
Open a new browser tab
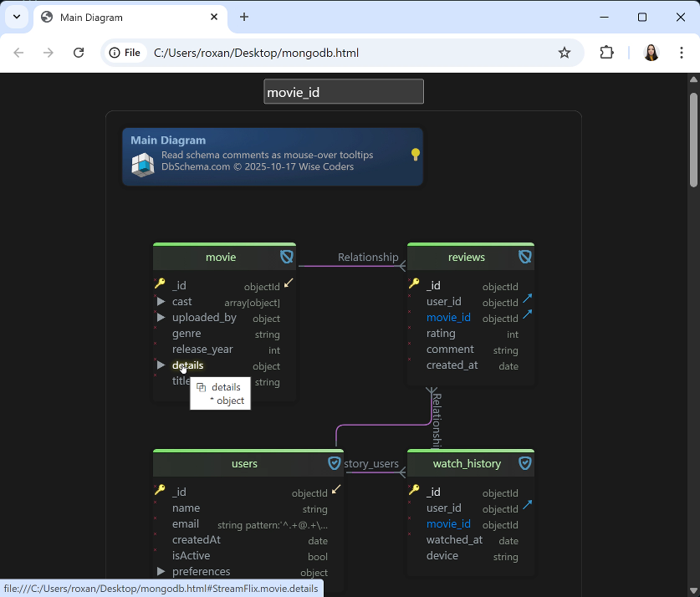(243, 17)
